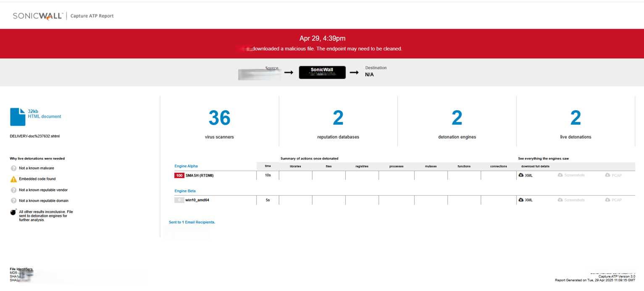Click the 10s time value

click(x=268, y=175)
